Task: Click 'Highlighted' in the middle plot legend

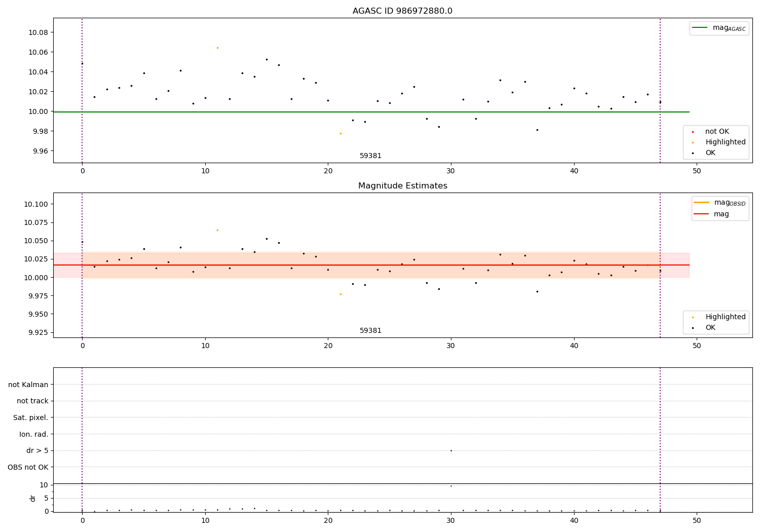Action: tap(726, 317)
